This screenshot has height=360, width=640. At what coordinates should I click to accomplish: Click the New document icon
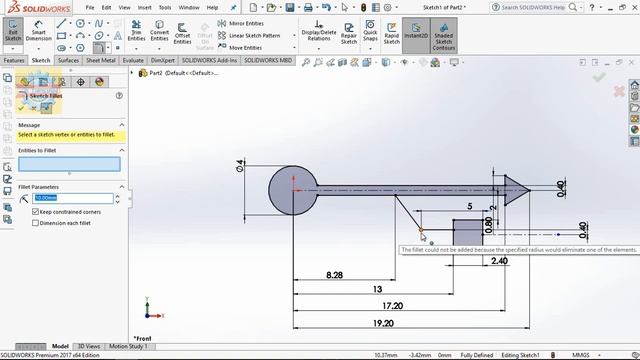pyautogui.click(x=253, y=7)
